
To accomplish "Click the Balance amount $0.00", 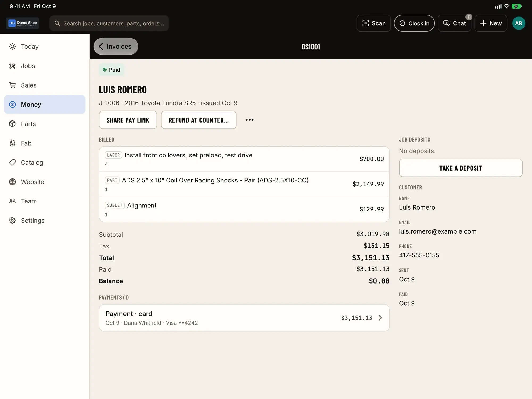I will 379,281.
